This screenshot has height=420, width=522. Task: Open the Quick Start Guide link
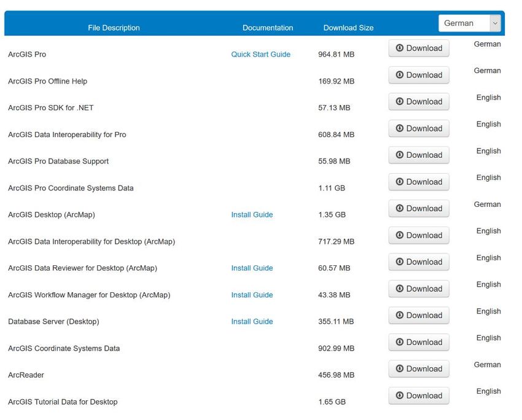tap(260, 55)
